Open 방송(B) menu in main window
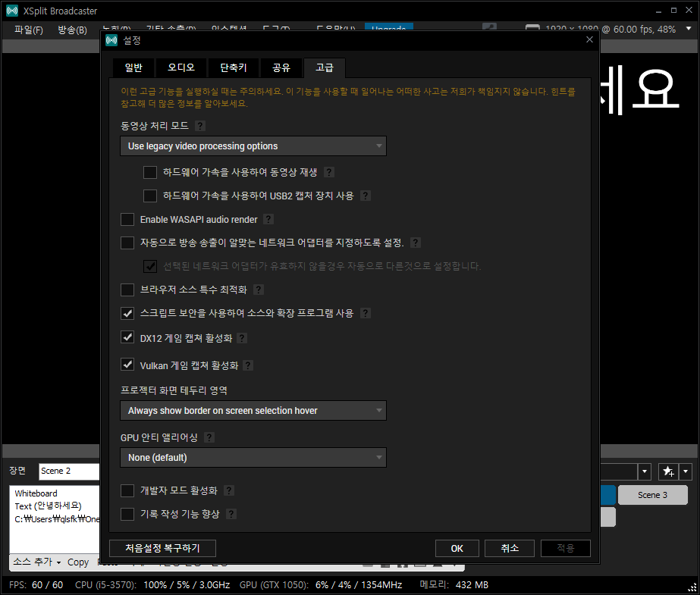The width and height of the screenshot is (700, 595). coord(72,30)
